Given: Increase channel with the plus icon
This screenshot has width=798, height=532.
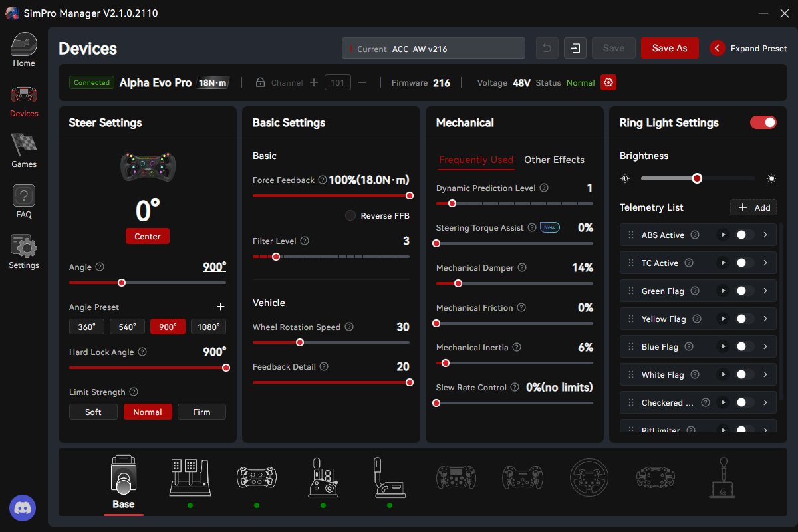Looking at the screenshot, I should [315, 82].
